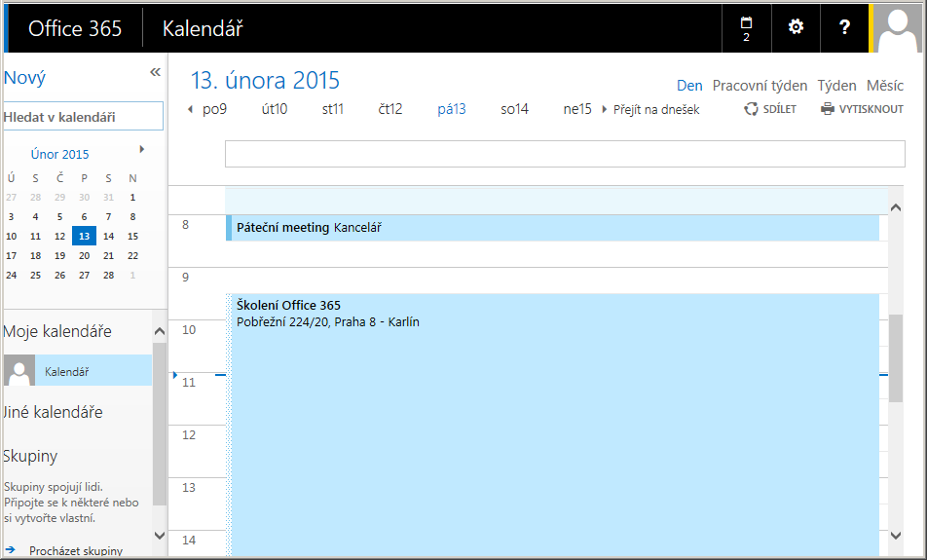Select day ne15 in week strip
The width and height of the screenshot is (927, 560).
pyautogui.click(x=577, y=109)
